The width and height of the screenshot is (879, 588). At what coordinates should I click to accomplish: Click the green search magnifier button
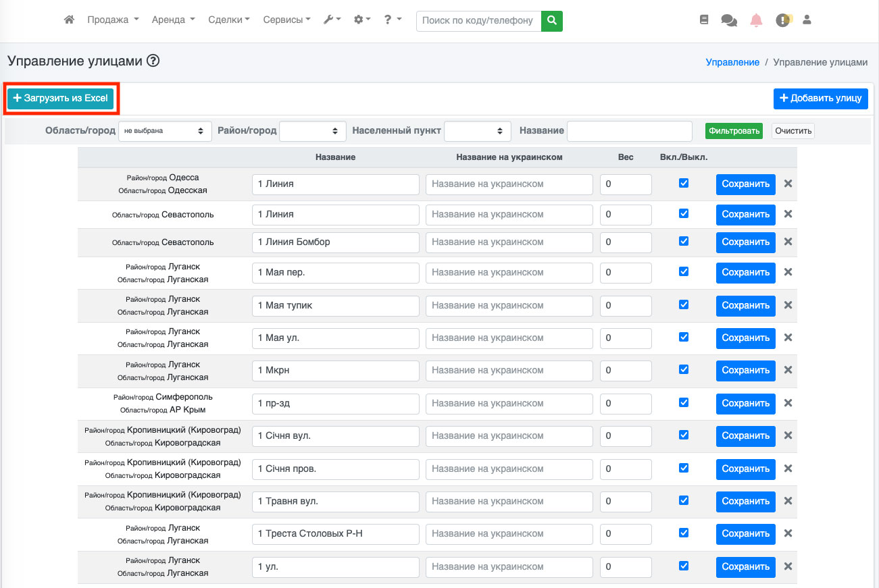click(552, 21)
